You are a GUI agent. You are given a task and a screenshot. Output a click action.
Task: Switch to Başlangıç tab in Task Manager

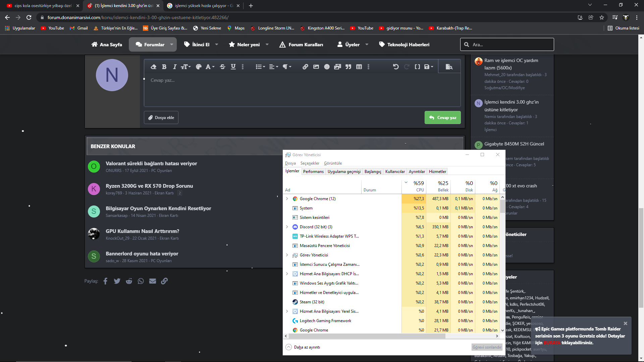(373, 172)
